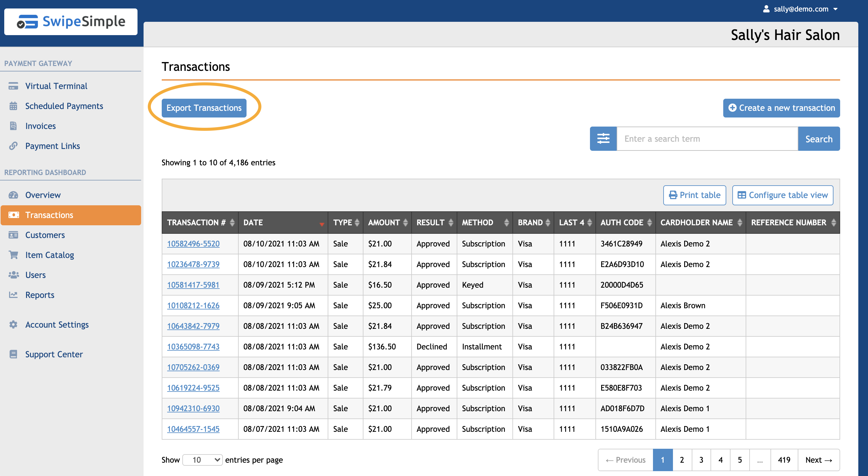The image size is (868, 476).
Task: Click the Print table button
Action: pos(694,195)
